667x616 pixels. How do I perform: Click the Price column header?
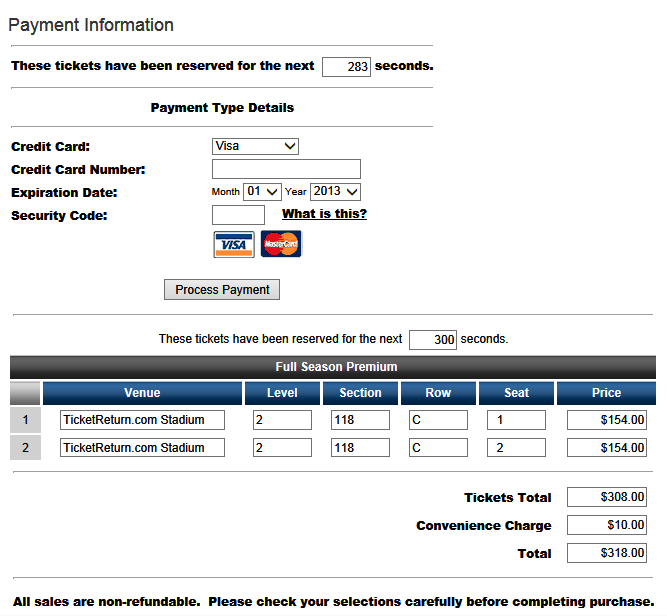(606, 393)
